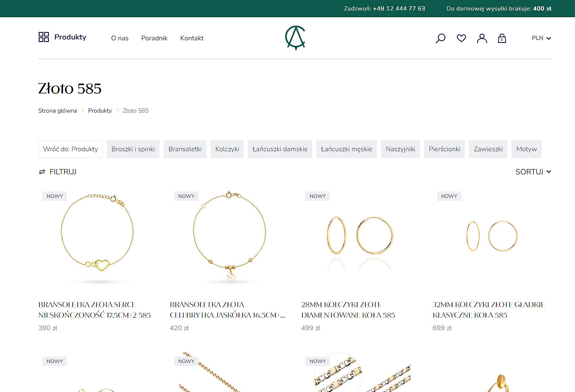Go to the Poradnik page
Screen dimensions: 575x392
point(154,38)
